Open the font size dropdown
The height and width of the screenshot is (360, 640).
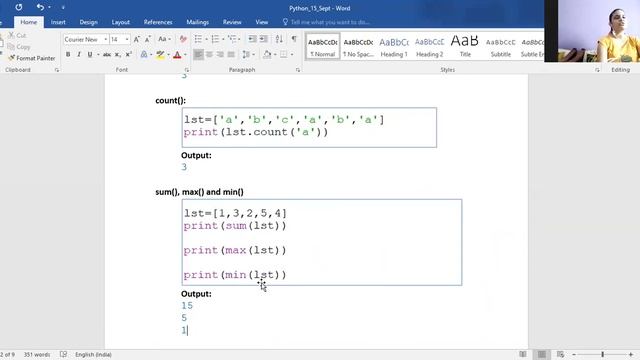(127, 39)
